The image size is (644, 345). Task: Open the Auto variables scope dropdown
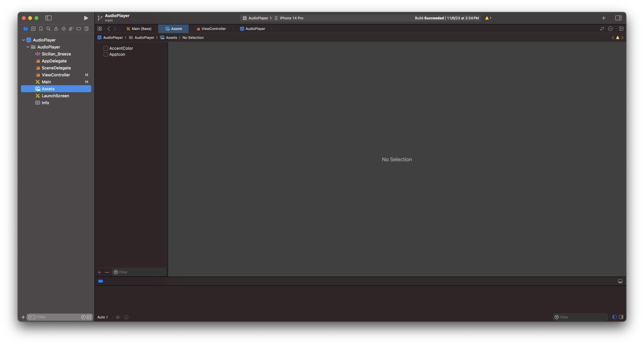click(103, 317)
